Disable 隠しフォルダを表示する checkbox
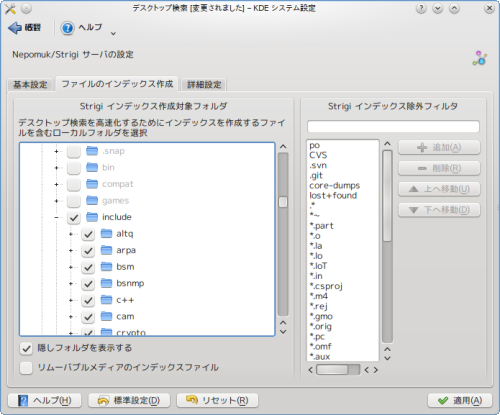This screenshot has width=500, height=415. tap(26, 348)
